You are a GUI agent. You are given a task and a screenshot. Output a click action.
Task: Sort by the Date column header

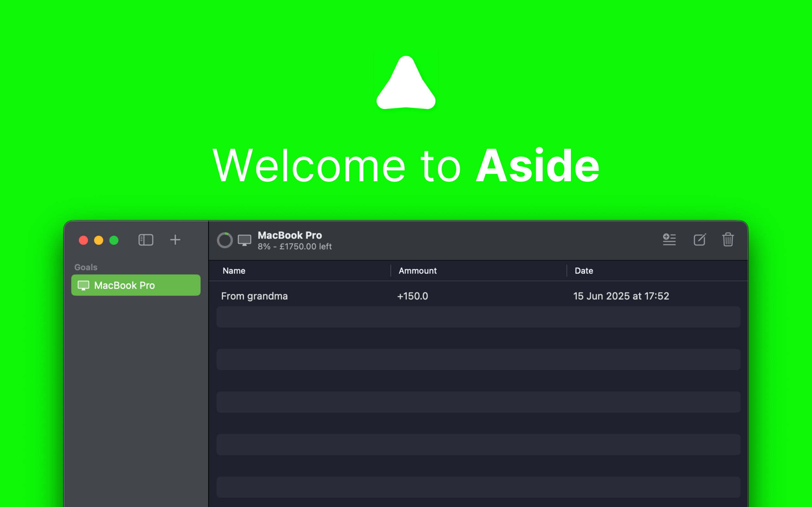pos(584,271)
